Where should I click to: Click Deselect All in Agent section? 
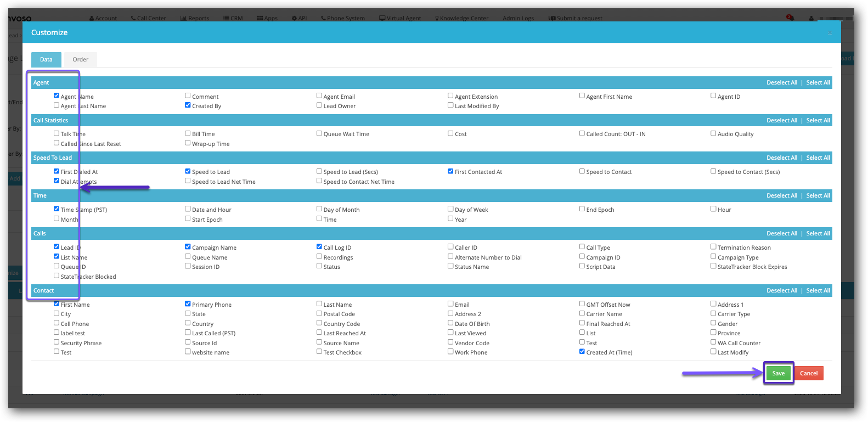coord(782,82)
